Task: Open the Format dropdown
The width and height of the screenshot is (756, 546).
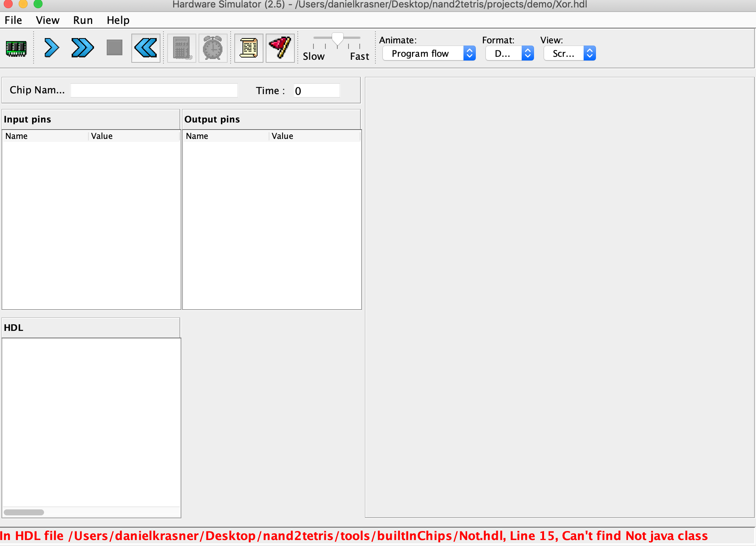Action: point(509,53)
